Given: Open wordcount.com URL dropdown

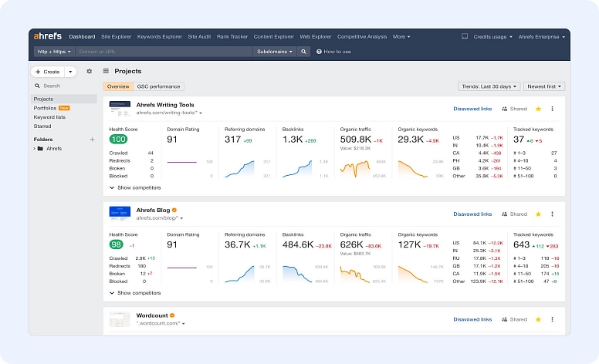Looking at the screenshot, I should pos(184,324).
